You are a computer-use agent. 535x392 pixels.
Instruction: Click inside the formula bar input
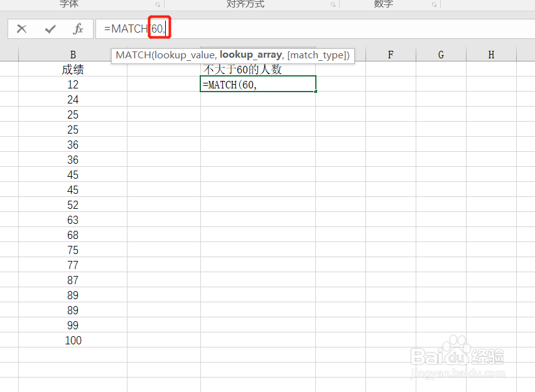click(x=315, y=29)
